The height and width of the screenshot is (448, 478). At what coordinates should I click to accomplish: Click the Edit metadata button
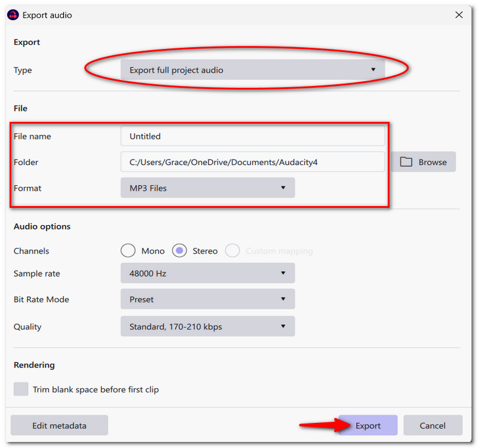59,425
